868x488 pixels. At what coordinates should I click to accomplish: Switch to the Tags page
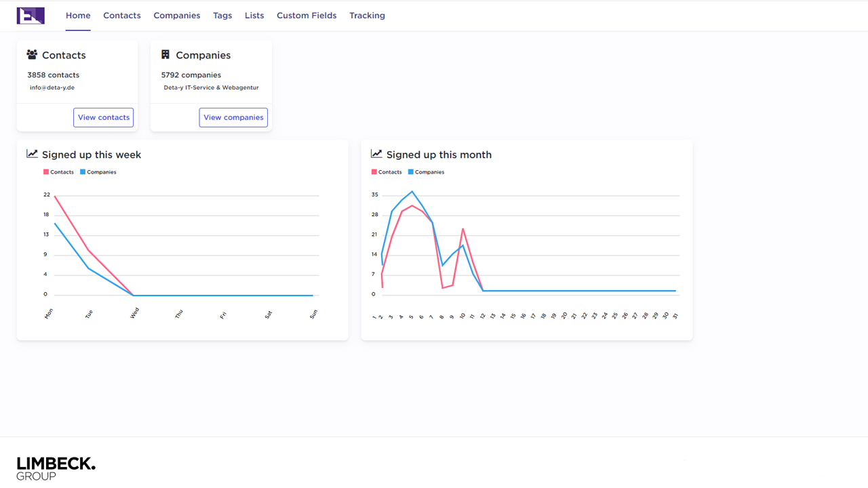222,16
